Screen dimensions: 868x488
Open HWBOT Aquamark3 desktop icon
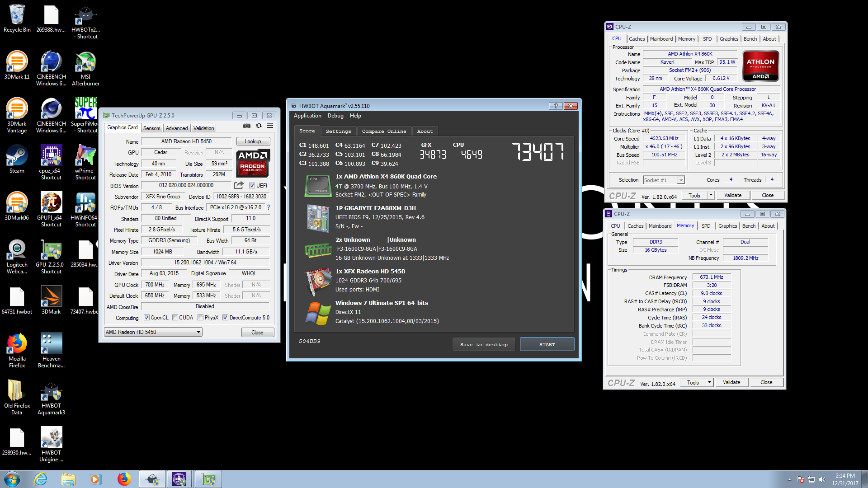click(51, 398)
